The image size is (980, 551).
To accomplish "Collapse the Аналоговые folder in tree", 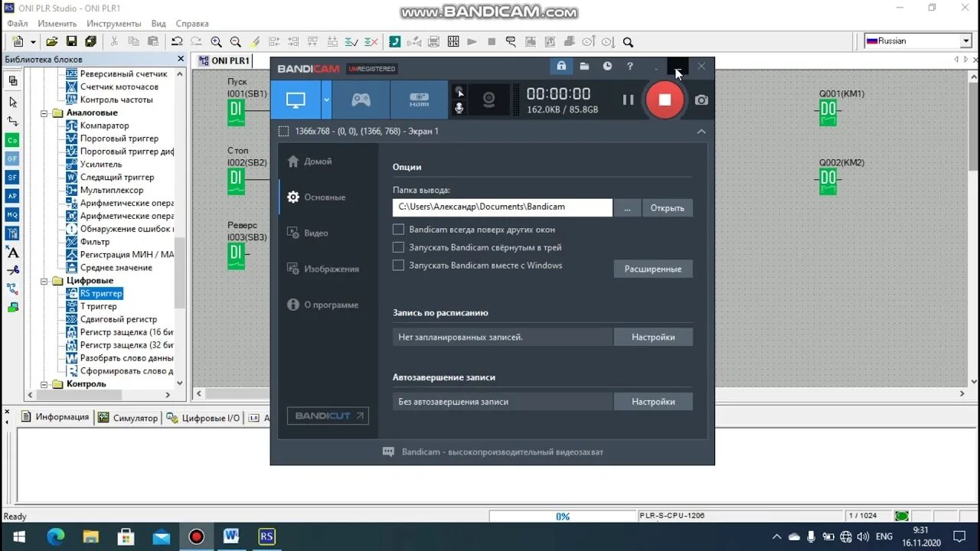I will point(45,113).
